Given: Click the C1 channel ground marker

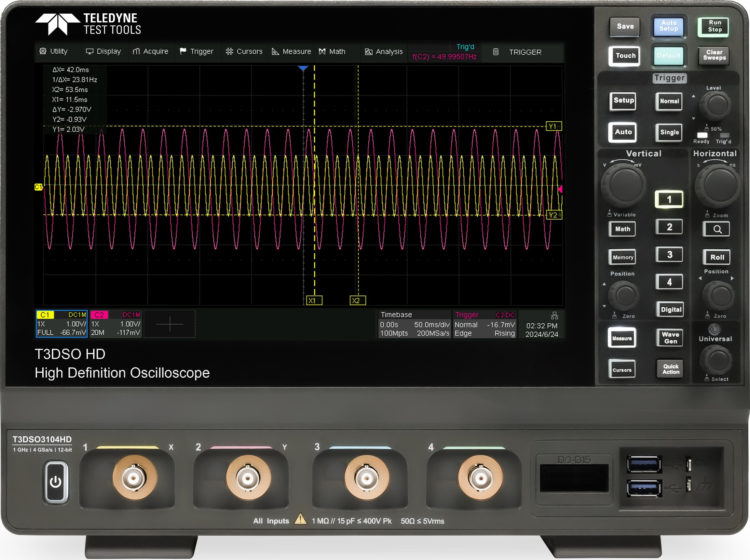Looking at the screenshot, I should click(39, 187).
